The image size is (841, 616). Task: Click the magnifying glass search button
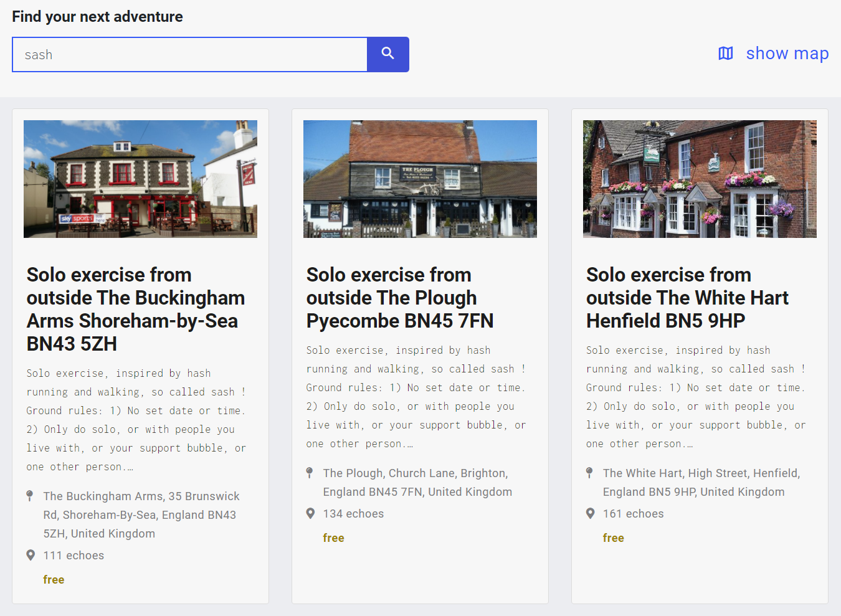click(x=387, y=54)
